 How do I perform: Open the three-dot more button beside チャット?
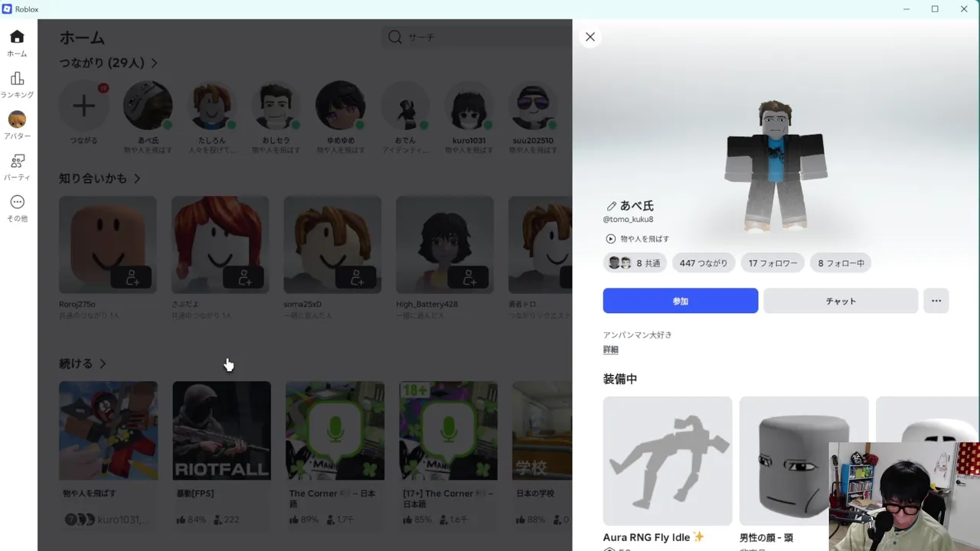[936, 301]
